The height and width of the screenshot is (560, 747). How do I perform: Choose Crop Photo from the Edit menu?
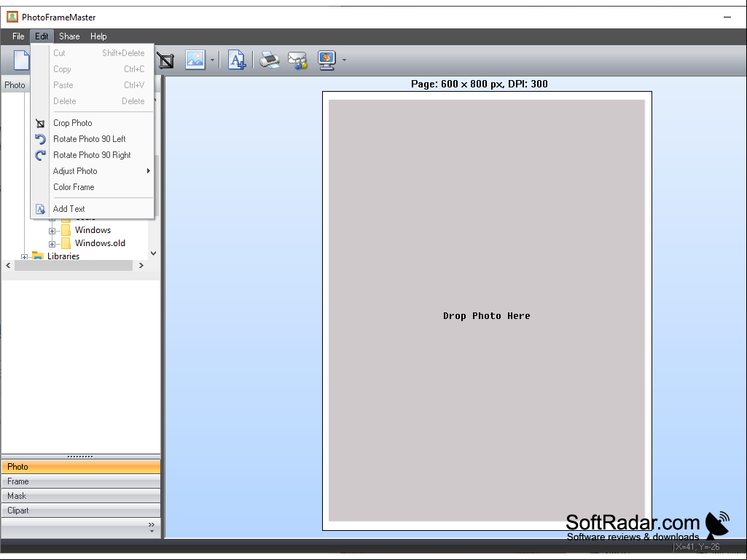coord(93,123)
